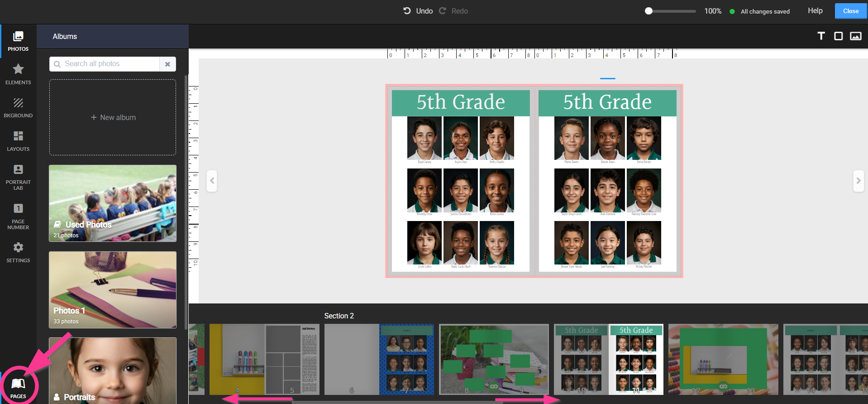Open the Bkground panel

[18, 108]
